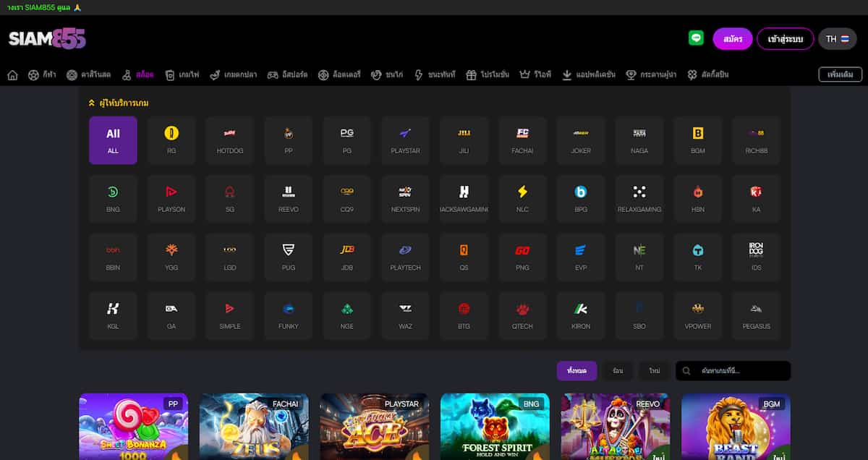
Task: Click the green LINE chat icon
Action: click(x=696, y=38)
